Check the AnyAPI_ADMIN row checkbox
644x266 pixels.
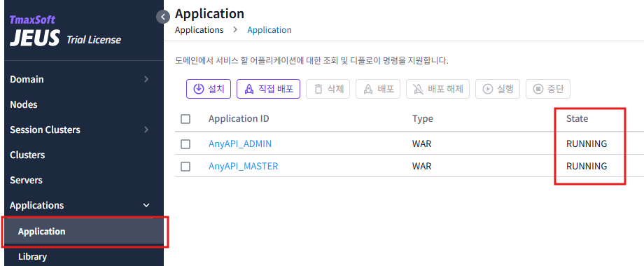185,144
